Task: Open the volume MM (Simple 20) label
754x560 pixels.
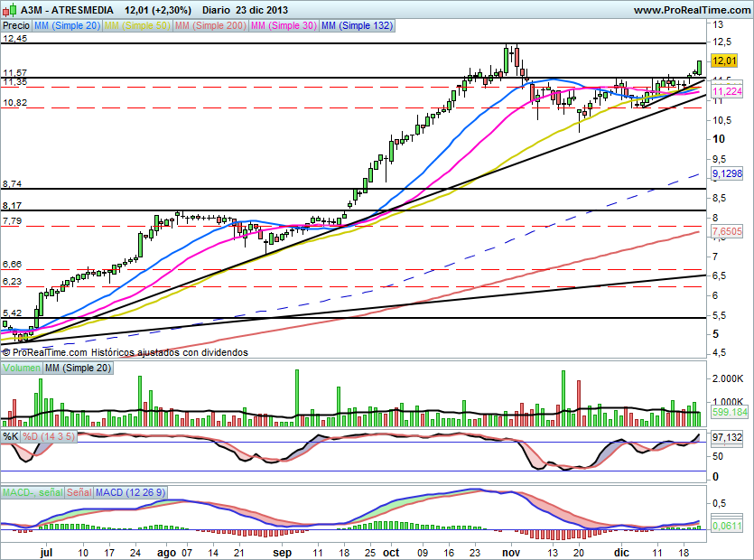Action: (78, 368)
